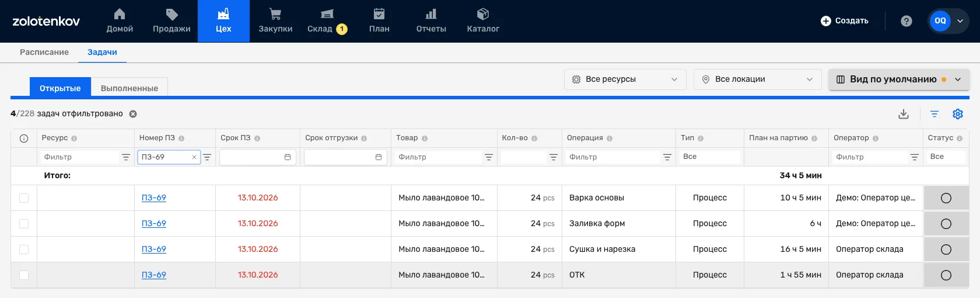Click info icon next to Тип header

[701, 138]
